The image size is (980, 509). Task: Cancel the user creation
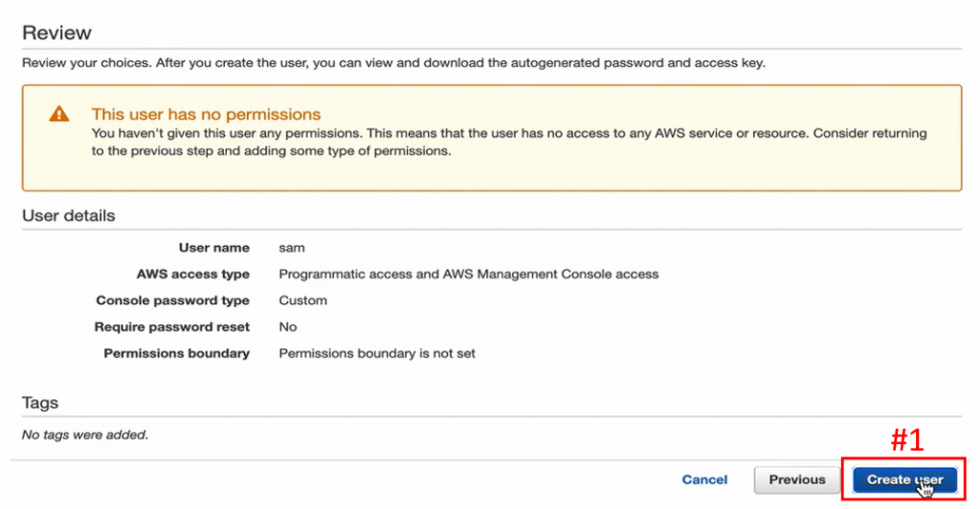(x=704, y=479)
